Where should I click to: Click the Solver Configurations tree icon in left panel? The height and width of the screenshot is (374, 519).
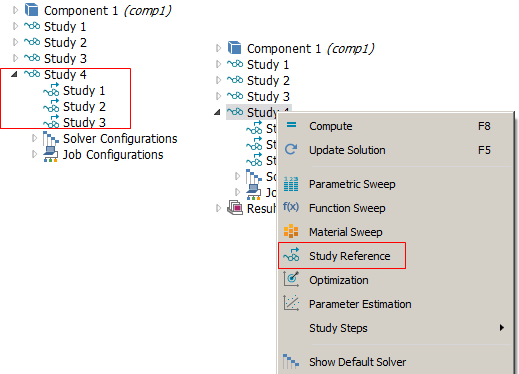[x=50, y=138]
